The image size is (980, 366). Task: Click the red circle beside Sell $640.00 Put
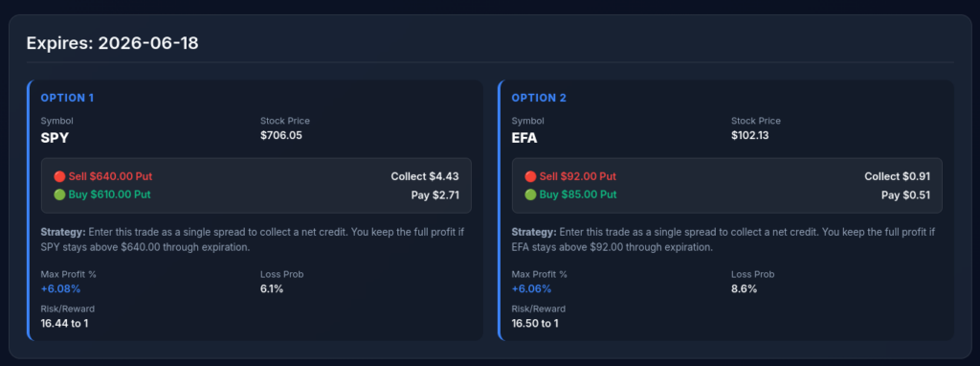(60, 176)
